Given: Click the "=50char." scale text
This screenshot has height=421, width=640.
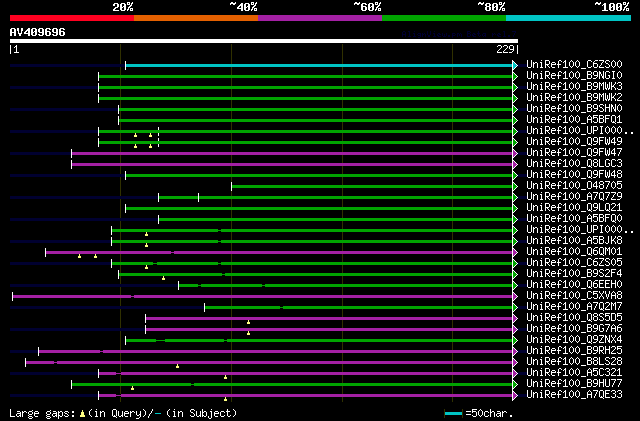Looking at the screenshot, I should 489,413.
